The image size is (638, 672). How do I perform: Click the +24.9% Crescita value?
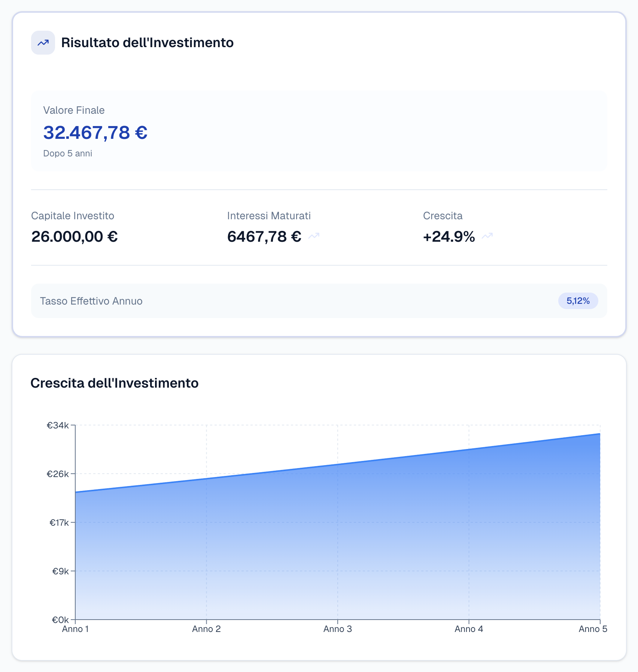tap(449, 236)
